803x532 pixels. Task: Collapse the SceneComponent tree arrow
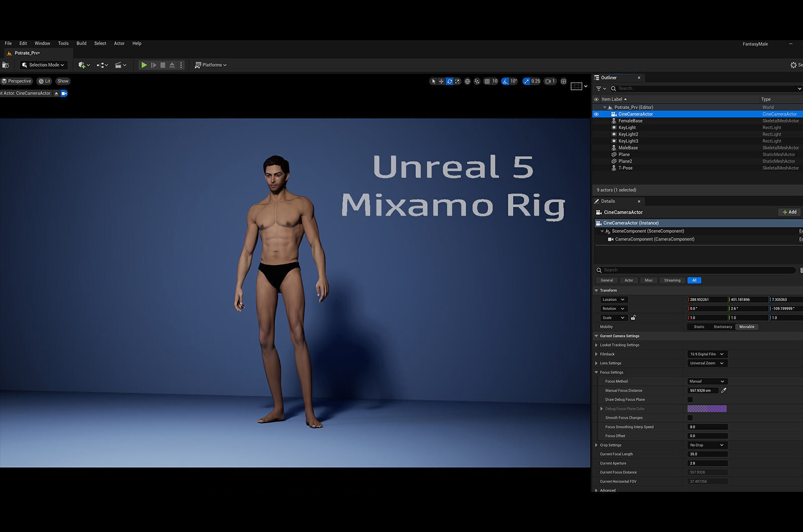tap(602, 231)
